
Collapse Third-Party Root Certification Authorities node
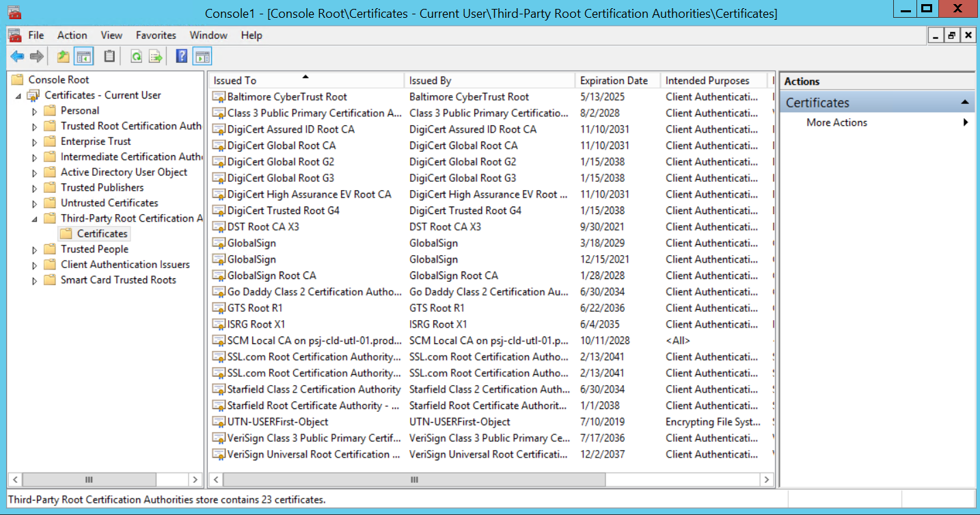coord(35,219)
